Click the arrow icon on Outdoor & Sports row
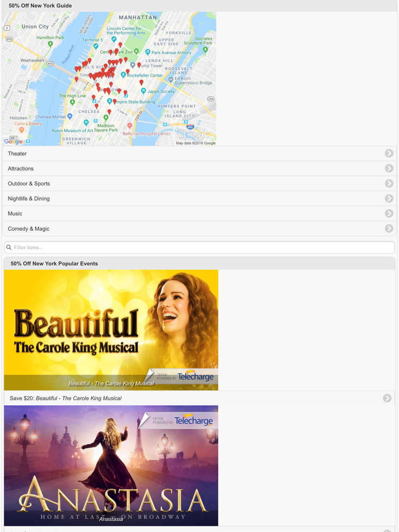 pyautogui.click(x=389, y=183)
